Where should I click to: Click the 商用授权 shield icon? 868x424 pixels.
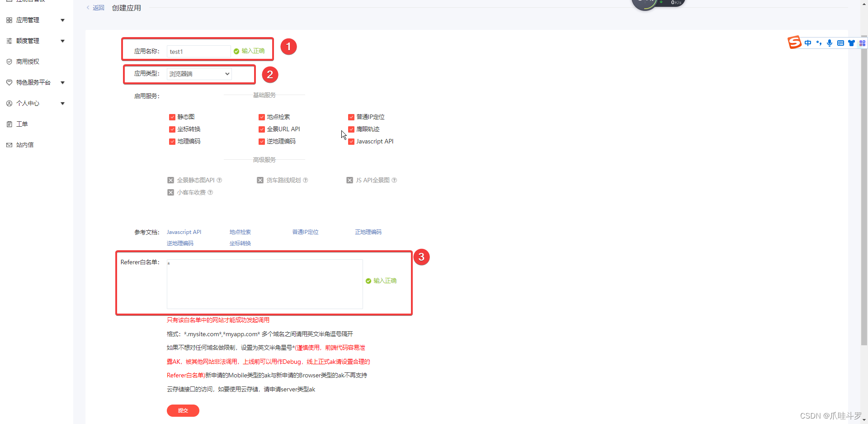coord(9,62)
